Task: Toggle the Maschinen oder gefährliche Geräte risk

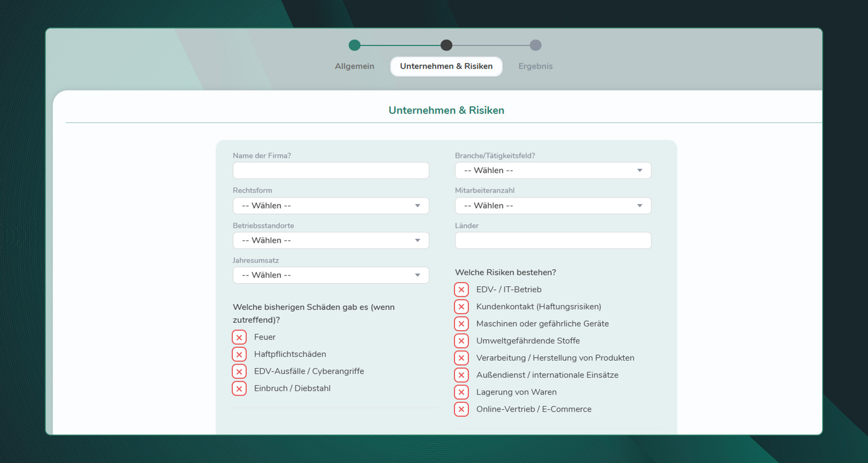Action: click(461, 324)
